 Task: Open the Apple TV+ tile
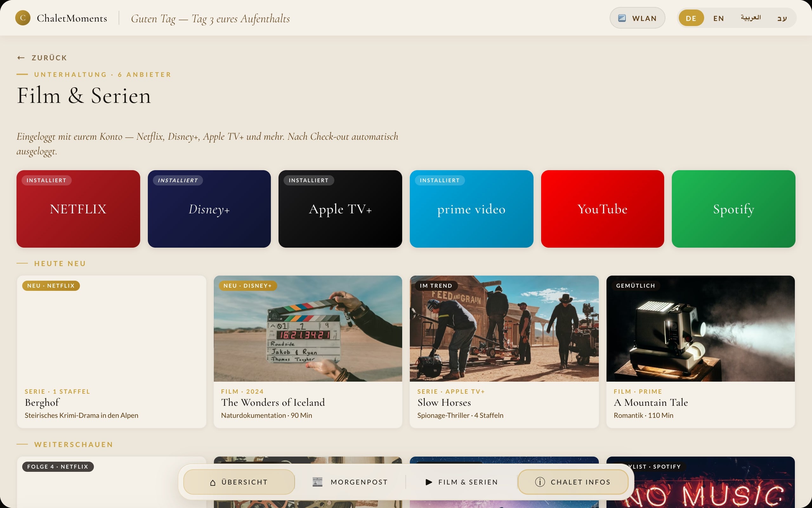pos(340,209)
